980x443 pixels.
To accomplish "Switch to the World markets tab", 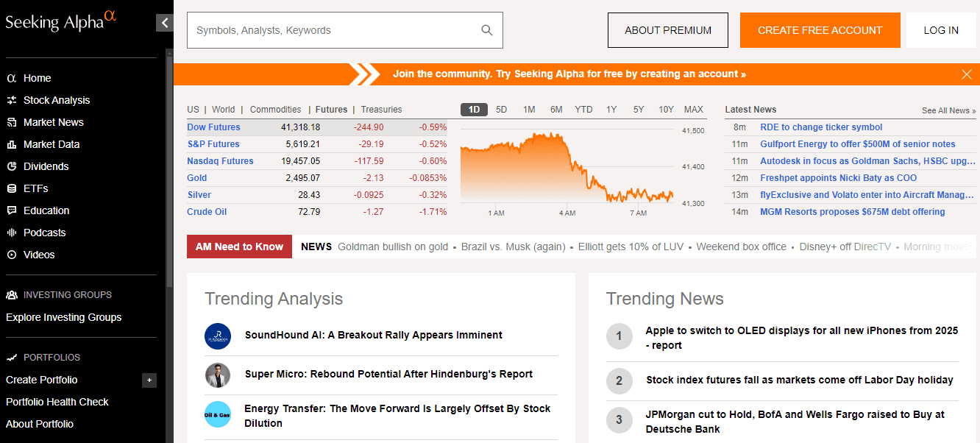I will pyautogui.click(x=224, y=110).
